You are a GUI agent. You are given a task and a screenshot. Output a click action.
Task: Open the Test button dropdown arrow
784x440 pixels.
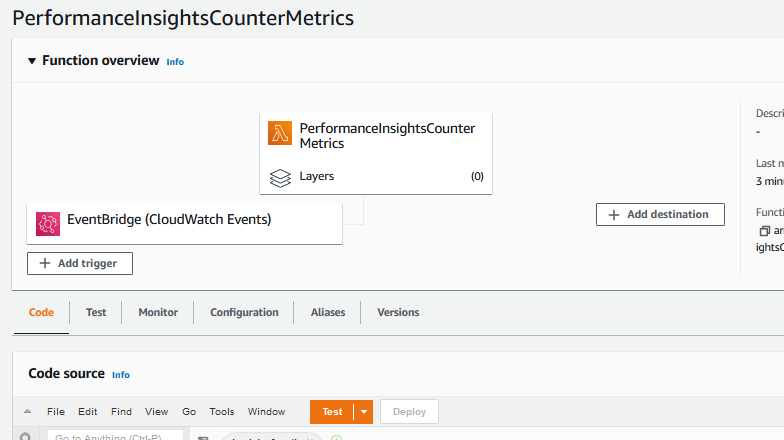tap(364, 412)
